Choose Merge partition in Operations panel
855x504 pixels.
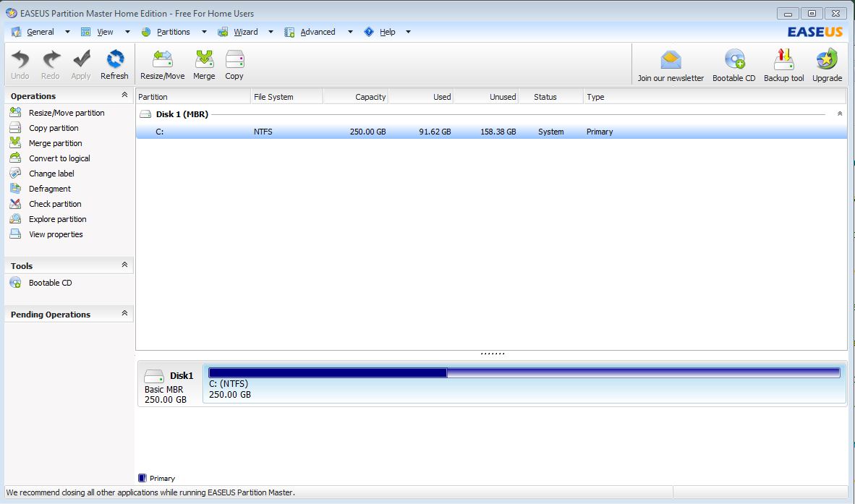tap(55, 143)
